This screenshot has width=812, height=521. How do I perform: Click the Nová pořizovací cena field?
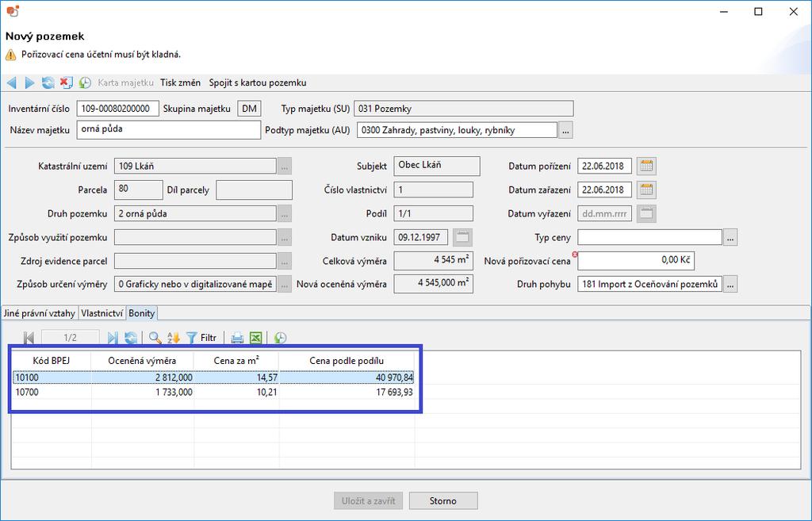click(x=636, y=260)
